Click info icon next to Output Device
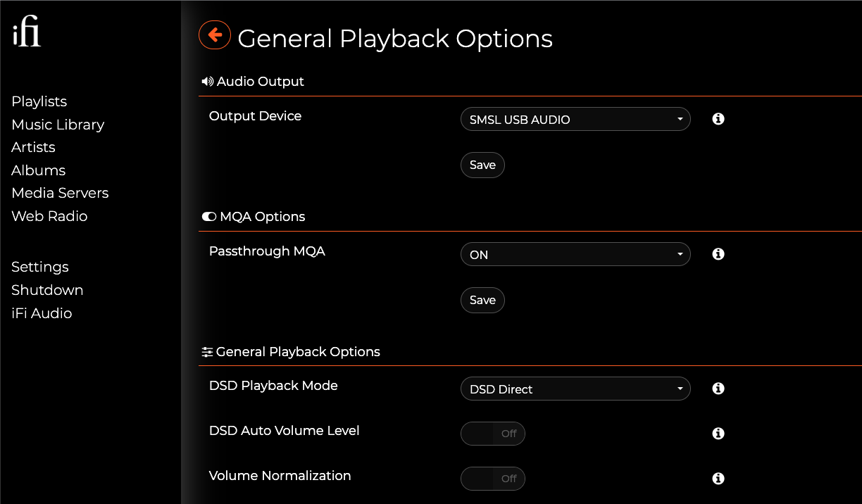Screen dimensions: 862x504 [718, 119]
